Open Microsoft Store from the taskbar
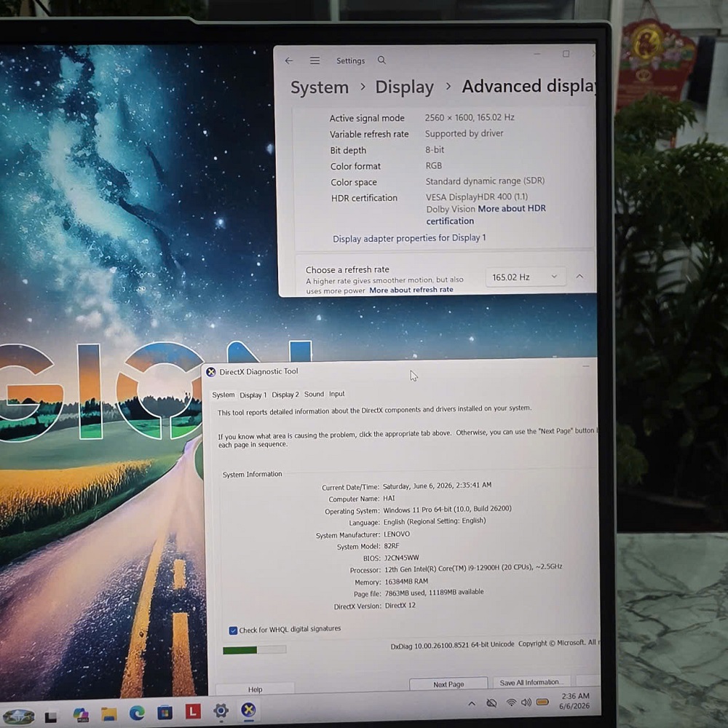Viewport: 728px width, 728px height. pos(165,712)
